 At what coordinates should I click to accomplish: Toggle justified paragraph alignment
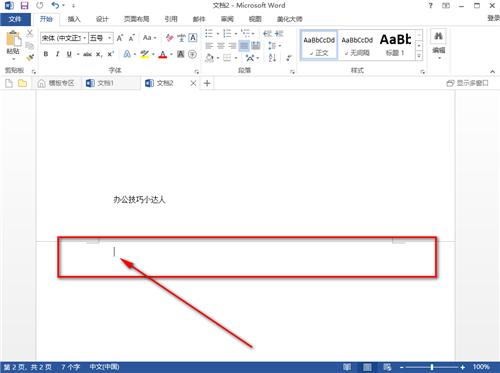pyautogui.click(x=244, y=46)
